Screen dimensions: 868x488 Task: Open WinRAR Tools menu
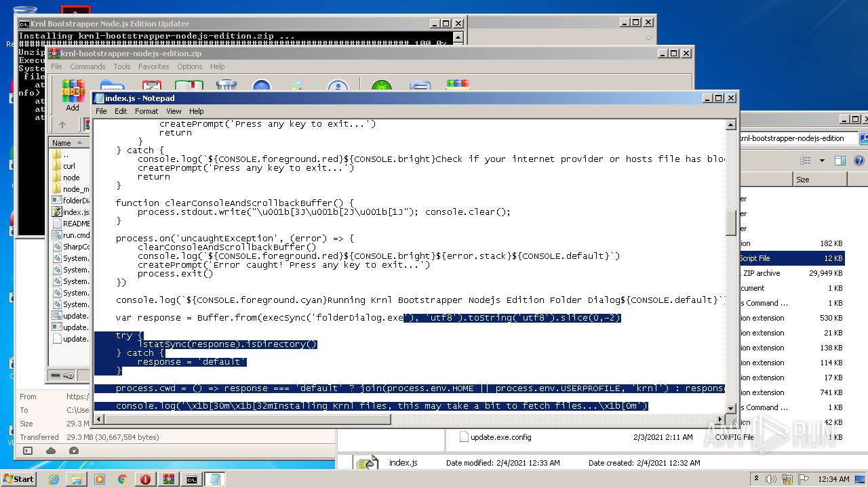[x=122, y=66]
